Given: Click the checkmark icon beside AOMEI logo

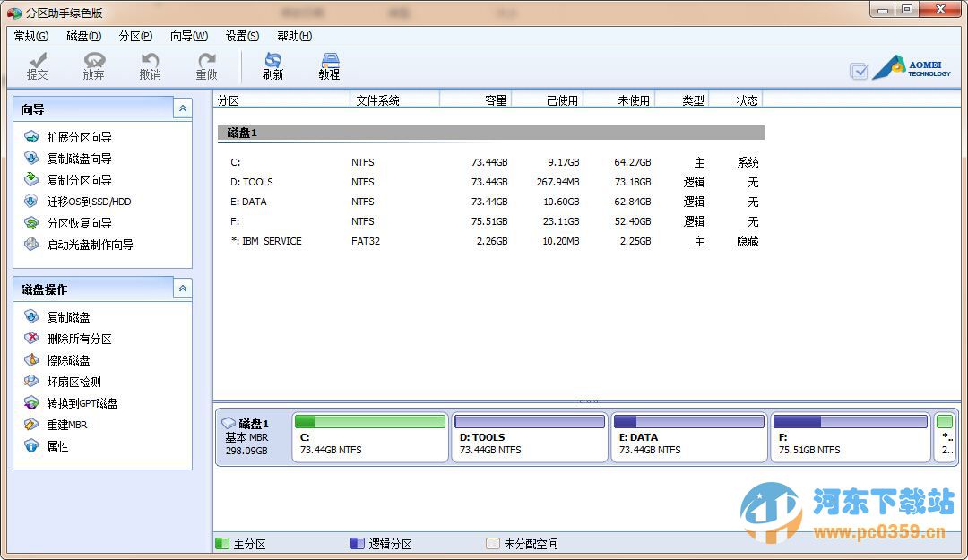Looking at the screenshot, I should (859, 71).
